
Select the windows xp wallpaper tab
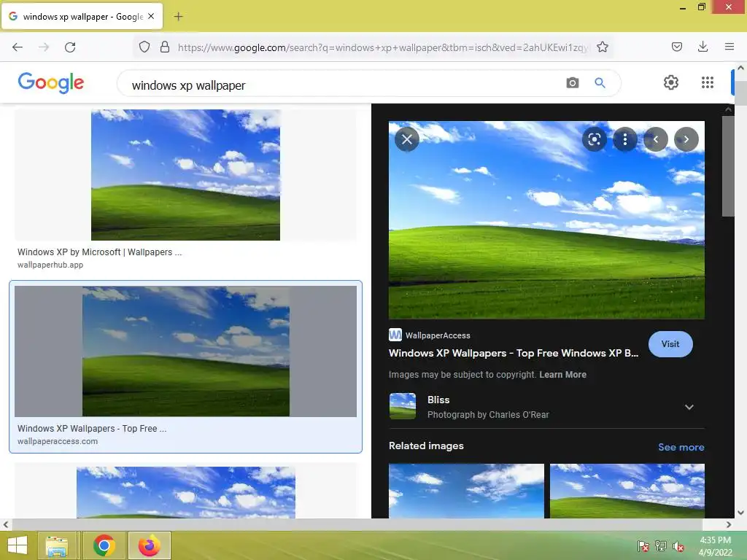[82, 17]
